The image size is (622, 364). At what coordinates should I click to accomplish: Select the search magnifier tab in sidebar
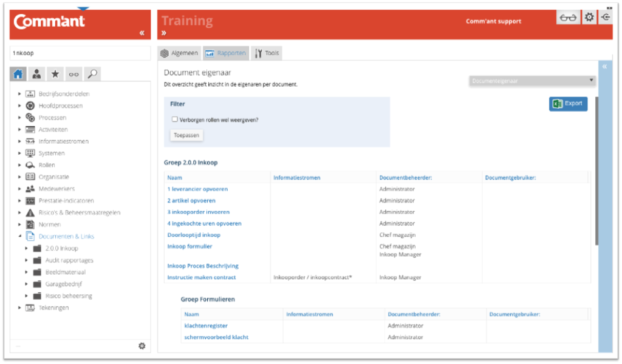click(91, 73)
